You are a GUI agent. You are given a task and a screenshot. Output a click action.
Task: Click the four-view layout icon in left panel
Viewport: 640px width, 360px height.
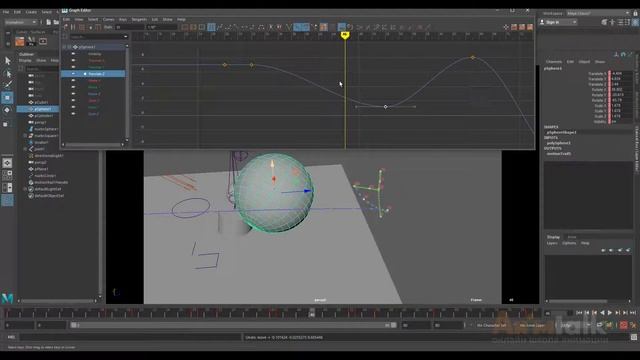(7, 176)
